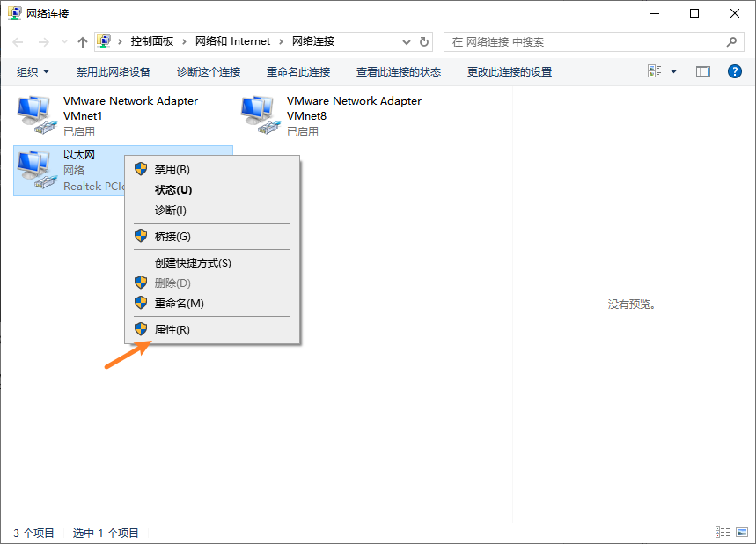The width and height of the screenshot is (756, 544).
Task: Open the help question mark icon
Action: [735, 71]
